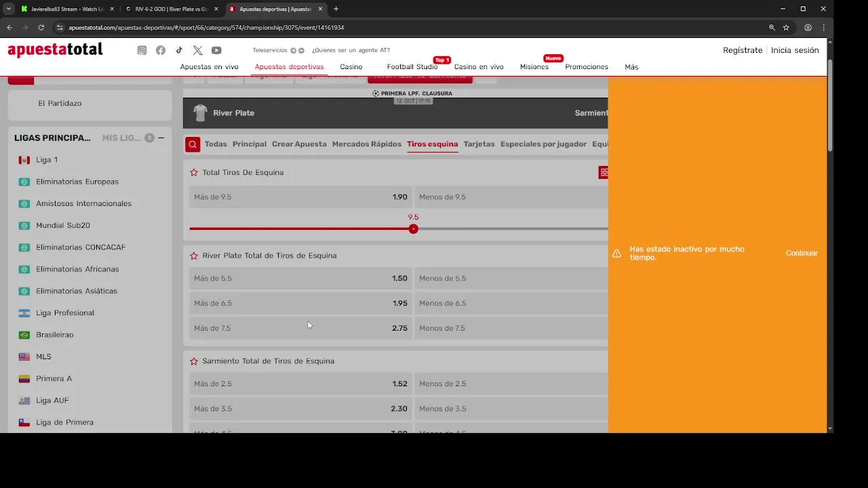Click the apuestatotal logo

(55, 50)
